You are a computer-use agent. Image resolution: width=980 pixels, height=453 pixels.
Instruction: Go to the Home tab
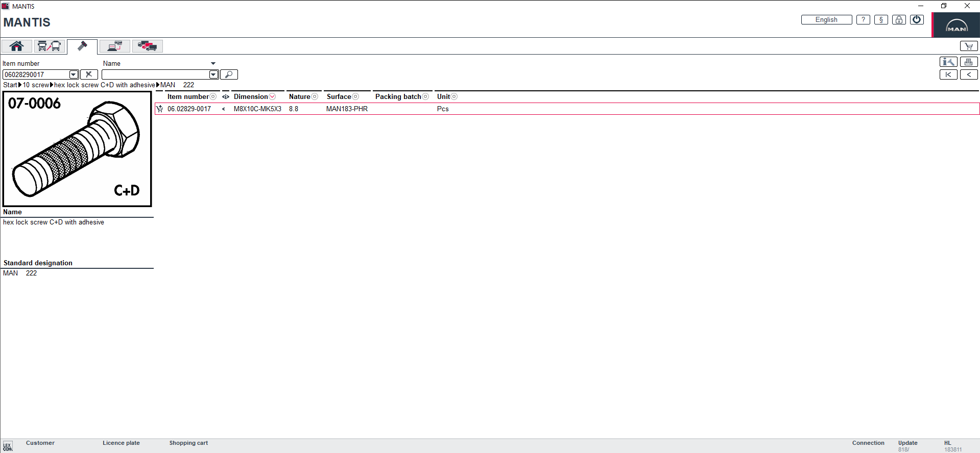click(x=17, y=46)
